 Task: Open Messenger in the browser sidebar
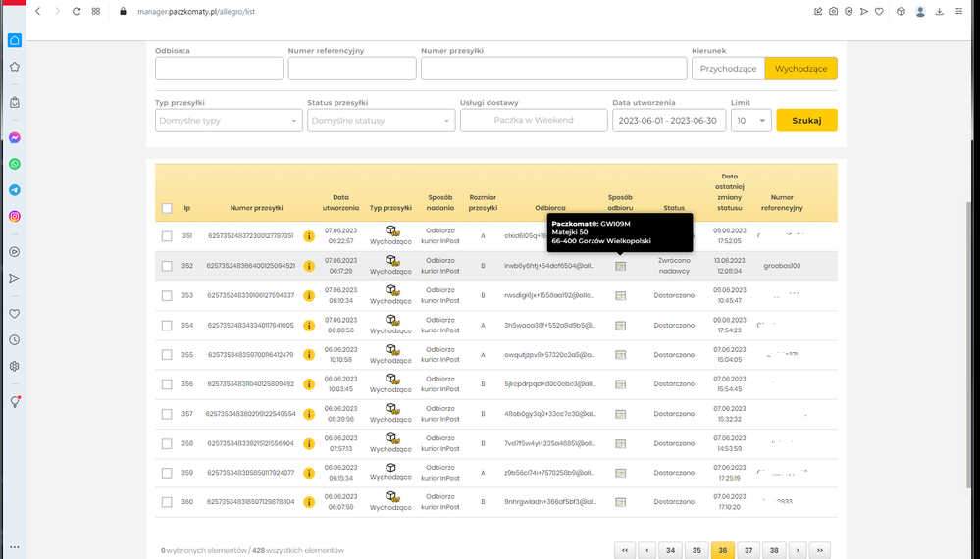15,138
